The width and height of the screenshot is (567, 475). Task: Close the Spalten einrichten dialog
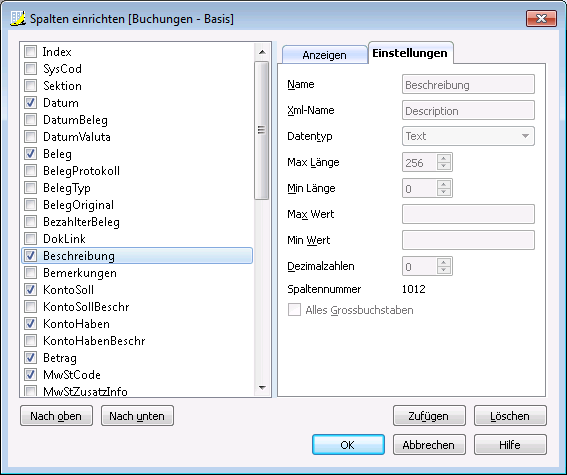coord(541,19)
